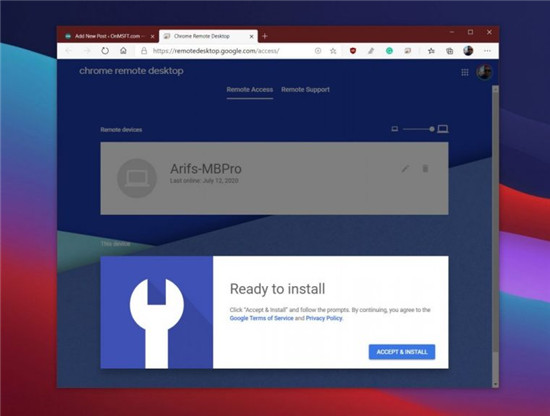Click the Remote devices heading
This screenshot has height=416, width=550.
tap(121, 130)
